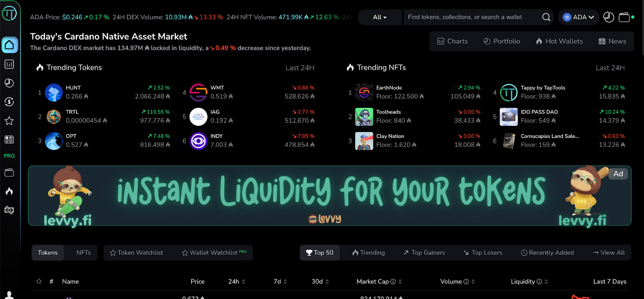
Task: Open the portfolio pie icon in sidebar
Action: tap(9, 83)
